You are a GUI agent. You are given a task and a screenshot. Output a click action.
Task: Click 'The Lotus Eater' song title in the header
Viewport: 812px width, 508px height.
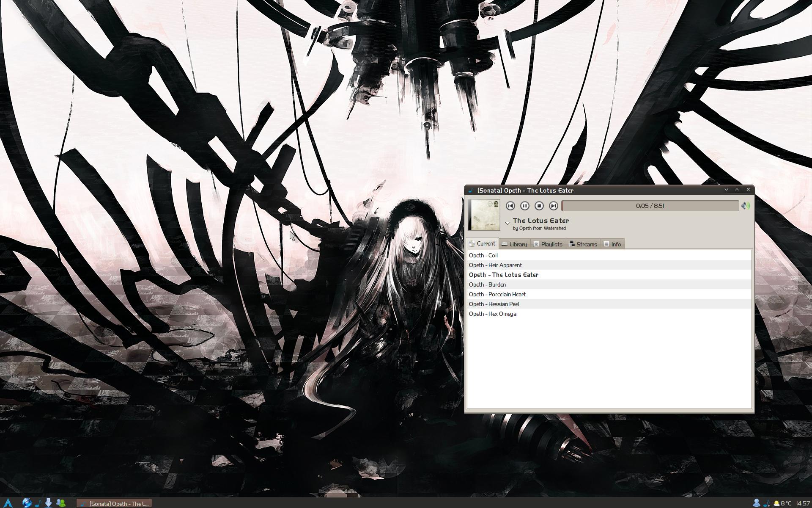[x=541, y=221]
